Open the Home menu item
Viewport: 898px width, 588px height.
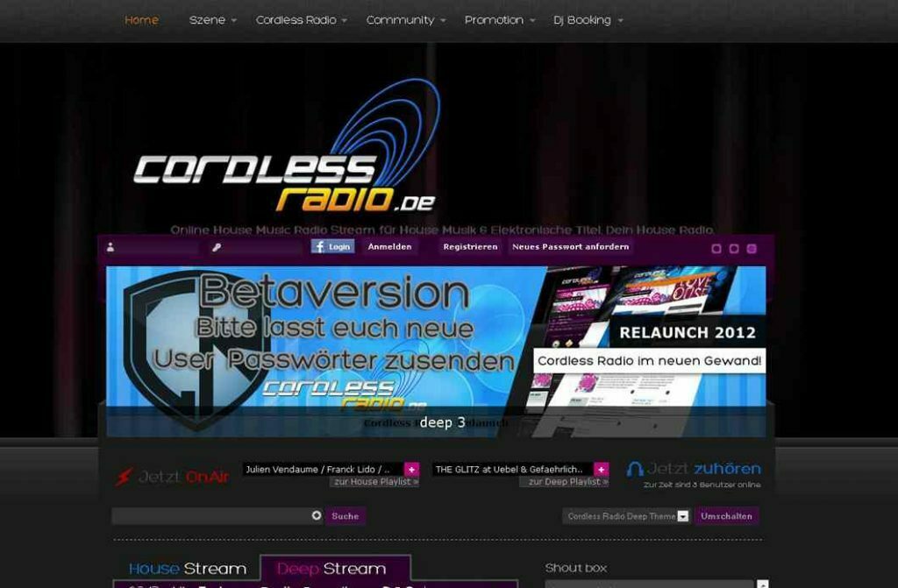pos(141,20)
